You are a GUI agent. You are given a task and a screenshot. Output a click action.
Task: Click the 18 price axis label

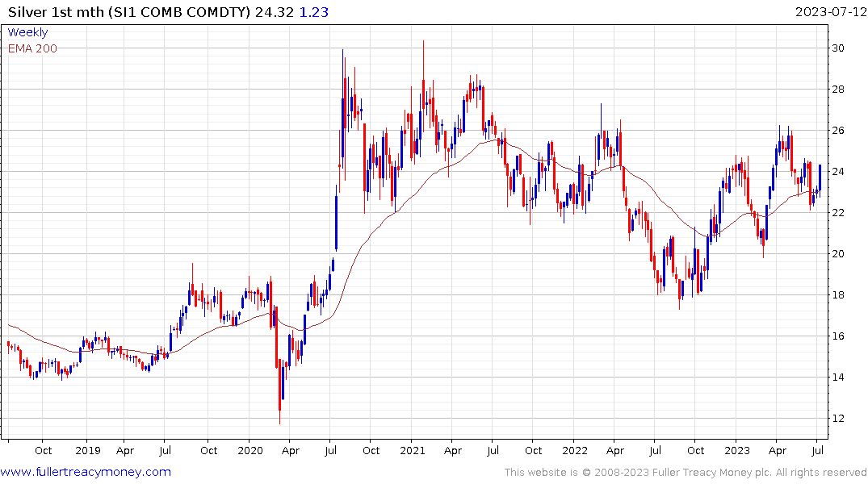point(838,294)
